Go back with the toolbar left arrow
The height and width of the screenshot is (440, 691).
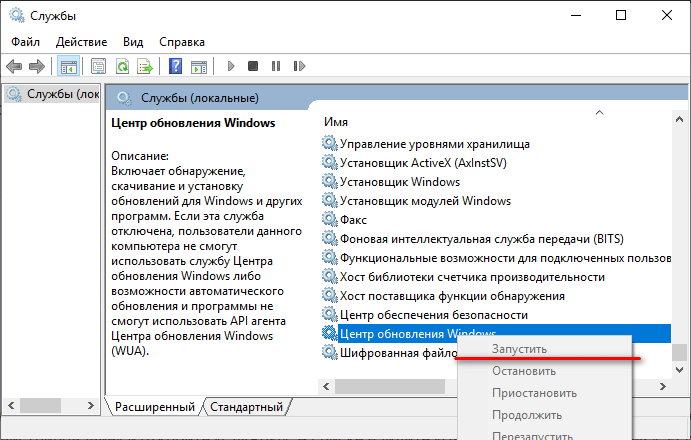click(x=14, y=67)
